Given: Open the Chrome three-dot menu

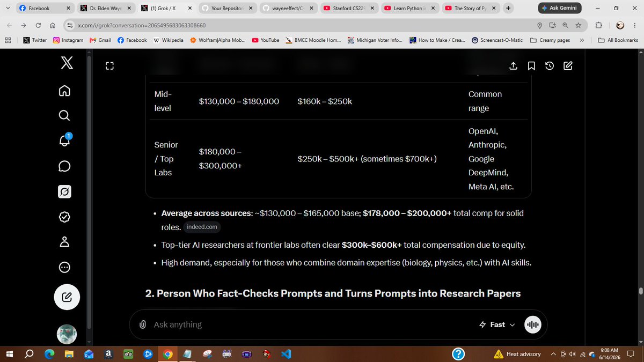Looking at the screenshot, I should point(635,25).
